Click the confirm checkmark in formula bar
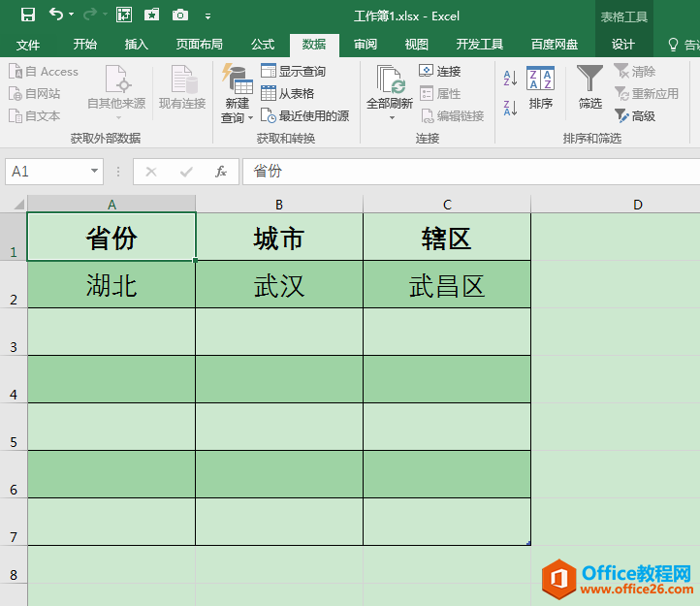Image resolution: width=700 pixels, height=606 pixels. (186, 172)
